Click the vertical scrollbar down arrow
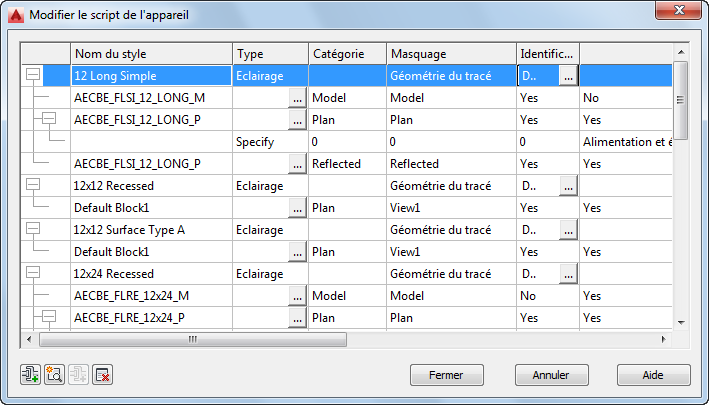Image resolution: width=709 pixels, height=405 pixels. click(x=681, y=322)
